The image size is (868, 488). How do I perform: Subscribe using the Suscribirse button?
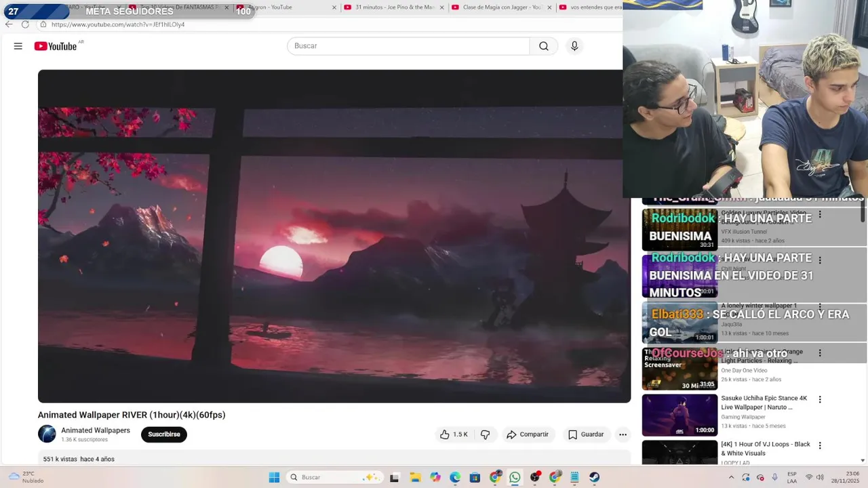click(x=164, y=434)
